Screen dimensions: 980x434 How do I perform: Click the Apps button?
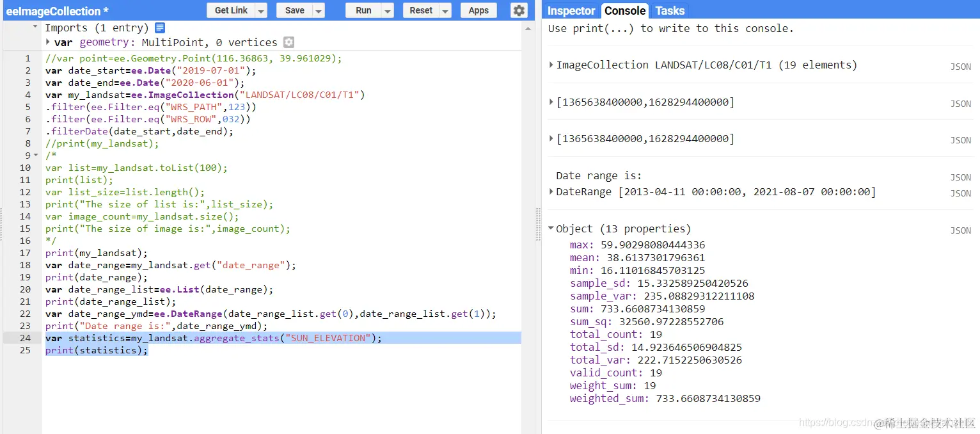[x=478, y=10]
